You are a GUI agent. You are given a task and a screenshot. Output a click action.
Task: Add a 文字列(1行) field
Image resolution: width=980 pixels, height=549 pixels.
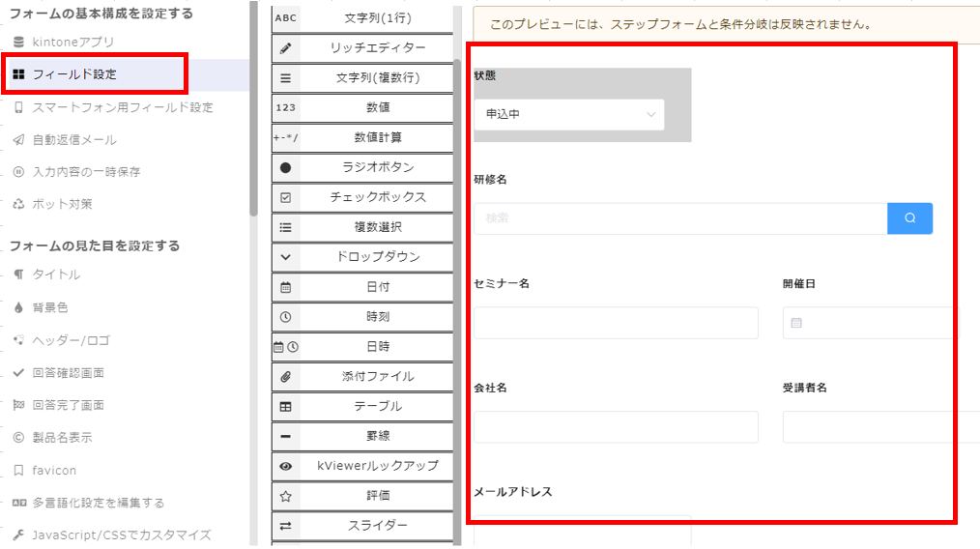click(362, 18)
